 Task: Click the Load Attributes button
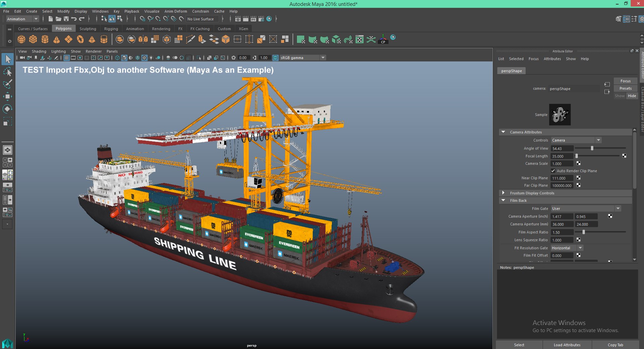(x=567, y=345)
